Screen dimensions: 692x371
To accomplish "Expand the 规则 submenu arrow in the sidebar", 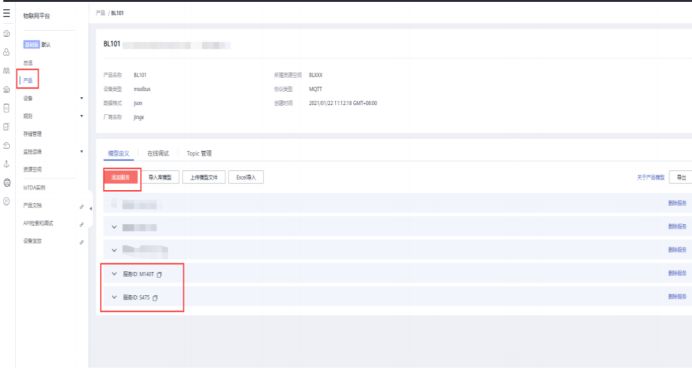I will [x=82, y=116].
